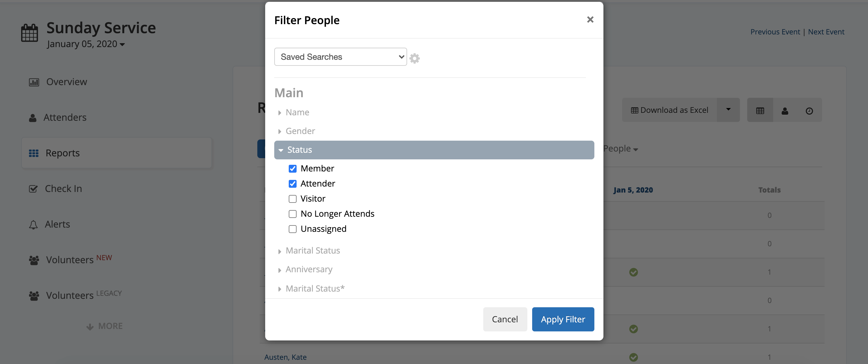Uncheck the Attender status checkbox
This screenshot has height=364, width=868.
pyautogui.click(x=292, y=184)
